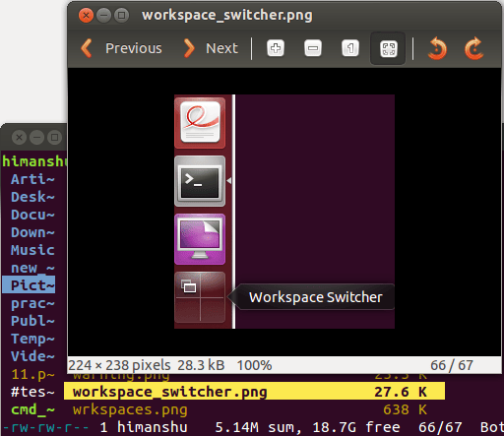Rotate image counterclockwise

pyautogui.click(x=437, y=48)
